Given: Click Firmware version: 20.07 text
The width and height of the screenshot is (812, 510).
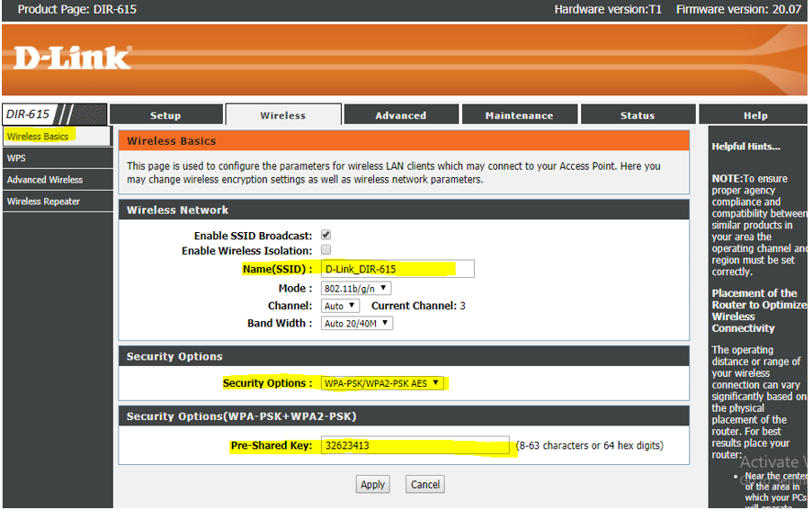Looking at the screenshot, I should tap(738, 9).
